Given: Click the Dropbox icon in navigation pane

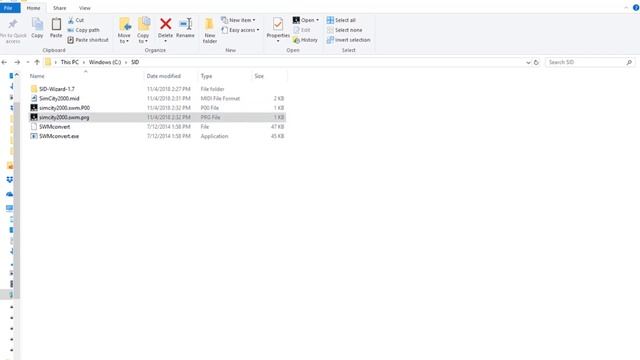Looking at the screenshot, I should click(9, 180).
